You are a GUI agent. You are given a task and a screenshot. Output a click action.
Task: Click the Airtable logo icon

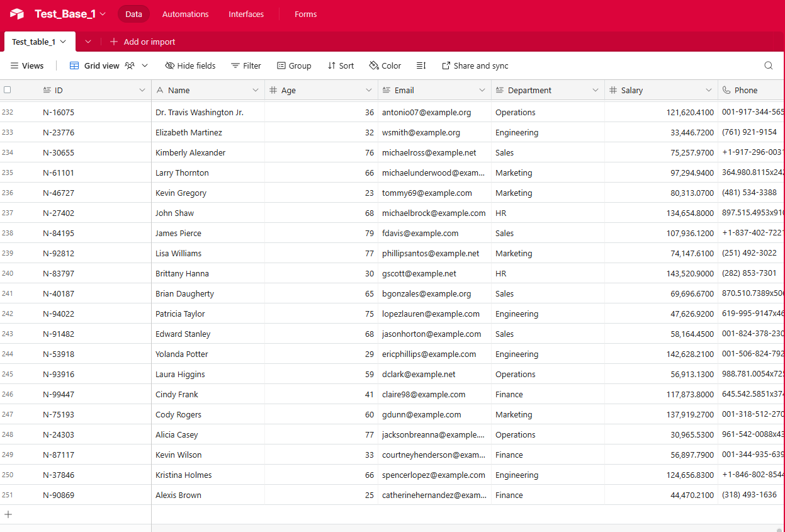pyautogui.click(x=17, y=14)
